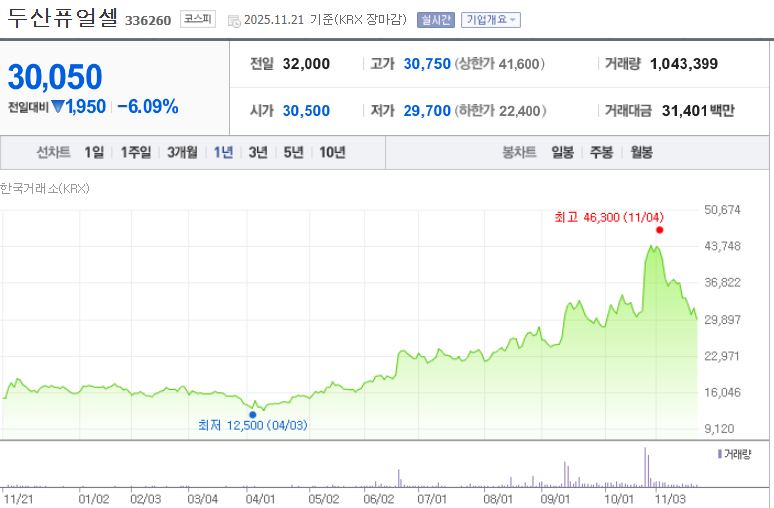Click the 상한가 41,600 text
This screenshot has height=508, width=774.
(x=500, y=64)
